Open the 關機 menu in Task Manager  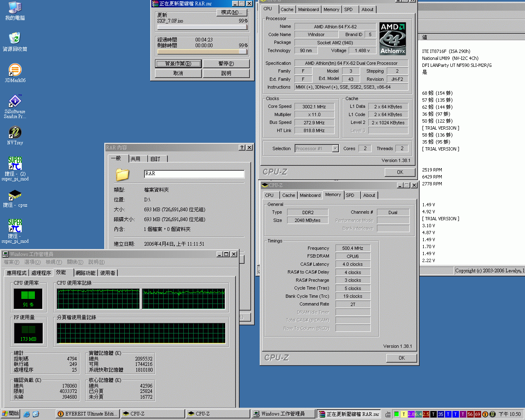[x=75, y=262]
